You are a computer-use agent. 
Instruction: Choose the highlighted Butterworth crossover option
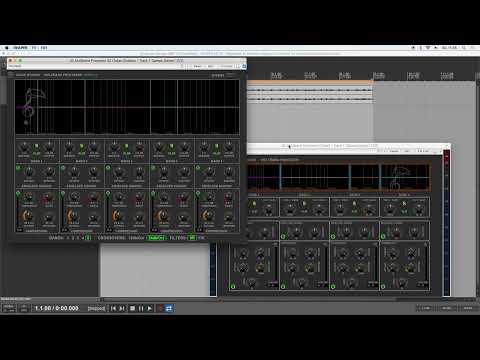(156, 238)
